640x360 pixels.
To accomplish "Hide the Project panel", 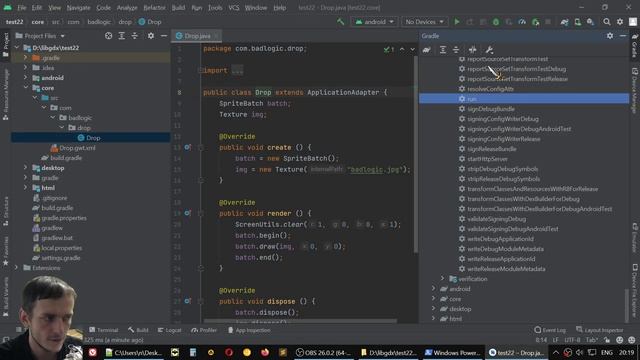I will (x=164, y=36).
